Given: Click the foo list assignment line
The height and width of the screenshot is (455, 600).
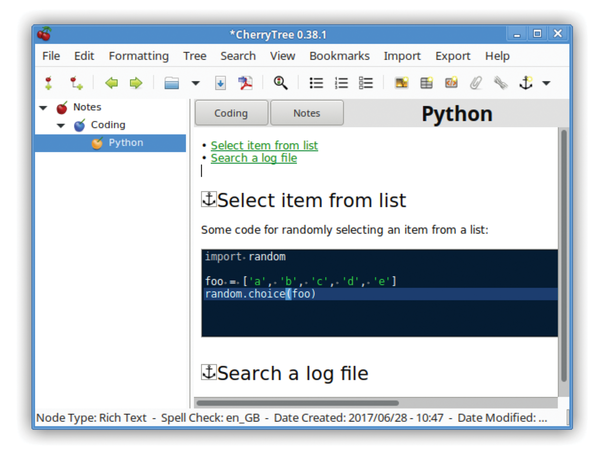Looking at the screenshot, I should tap(301, 281).
